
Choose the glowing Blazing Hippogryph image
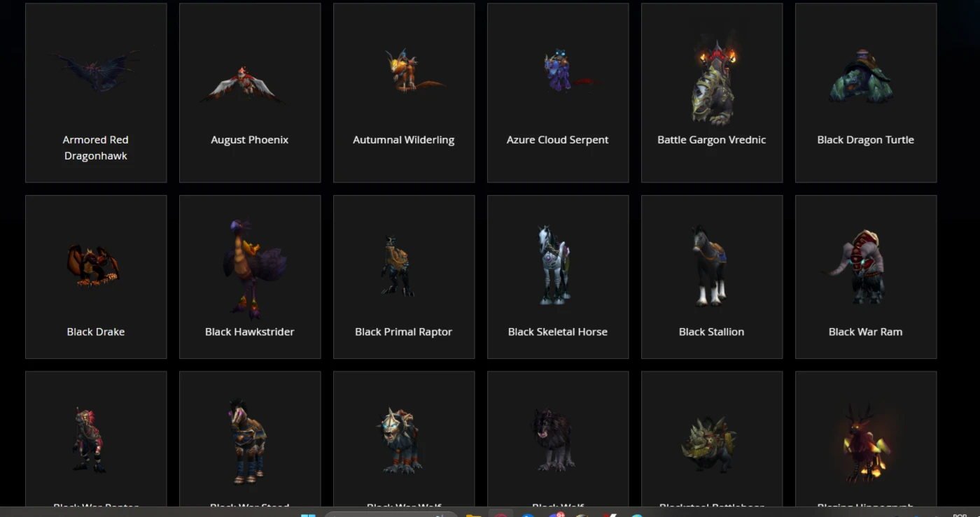click(x=867, y=442)
